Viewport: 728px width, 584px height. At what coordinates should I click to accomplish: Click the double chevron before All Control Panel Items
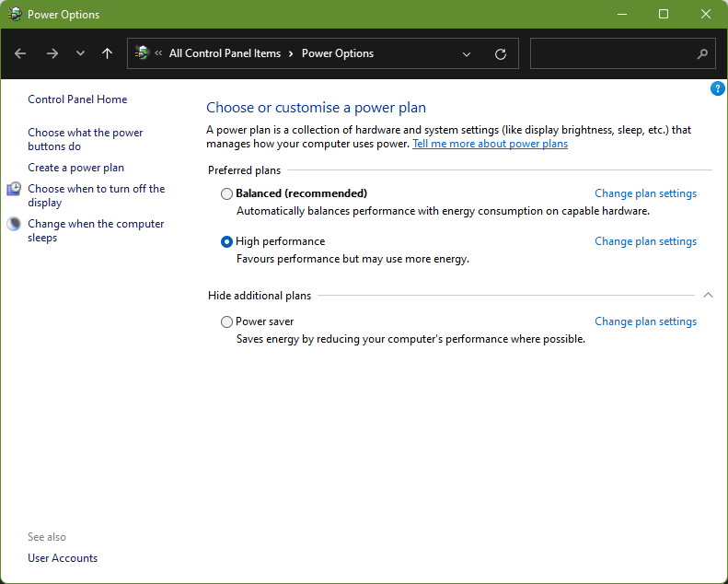158,53
